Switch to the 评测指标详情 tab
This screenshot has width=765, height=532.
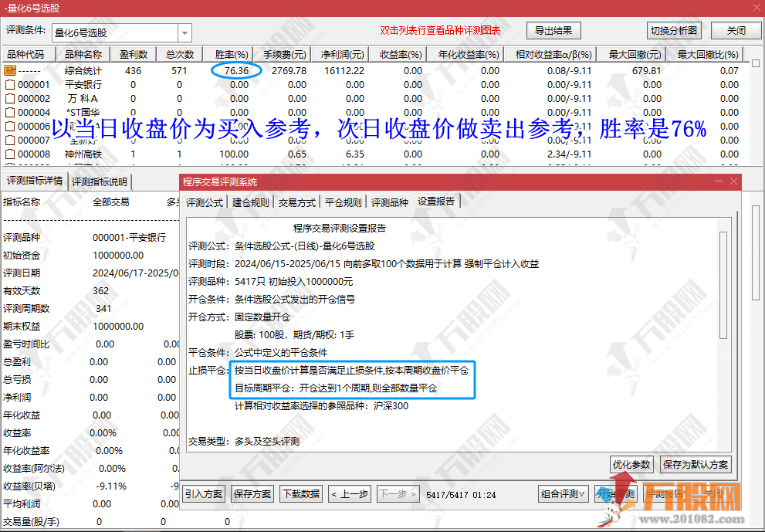click(x=35, y=181)
